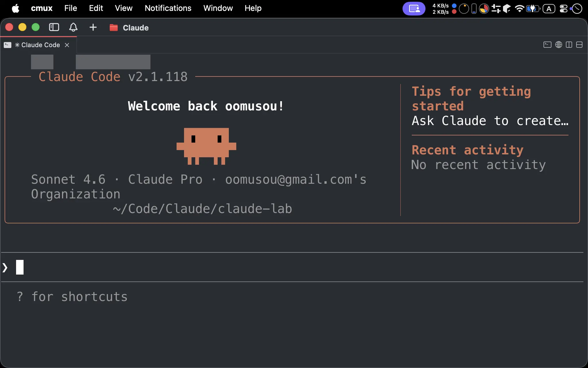The width and height of the screenshot is (588, 368).
Task: Click the purple screen sharing status icon
Action: (x=414, y=9)
